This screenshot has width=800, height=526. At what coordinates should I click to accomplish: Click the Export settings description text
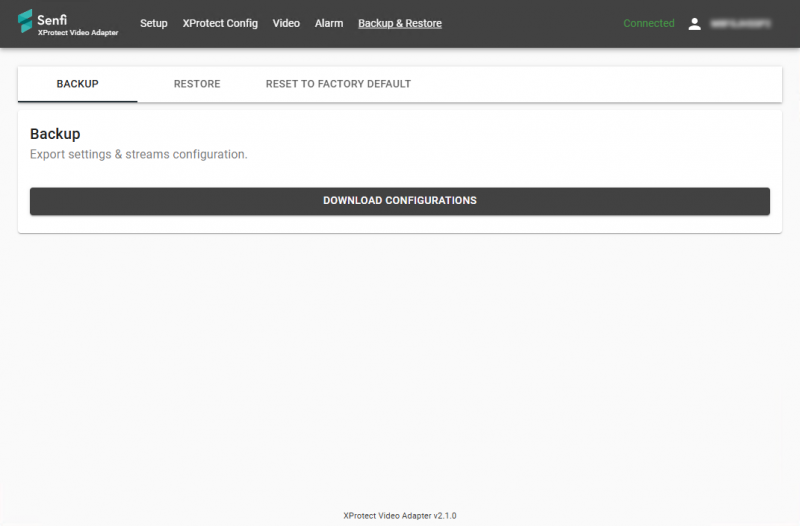pos(138,155)
